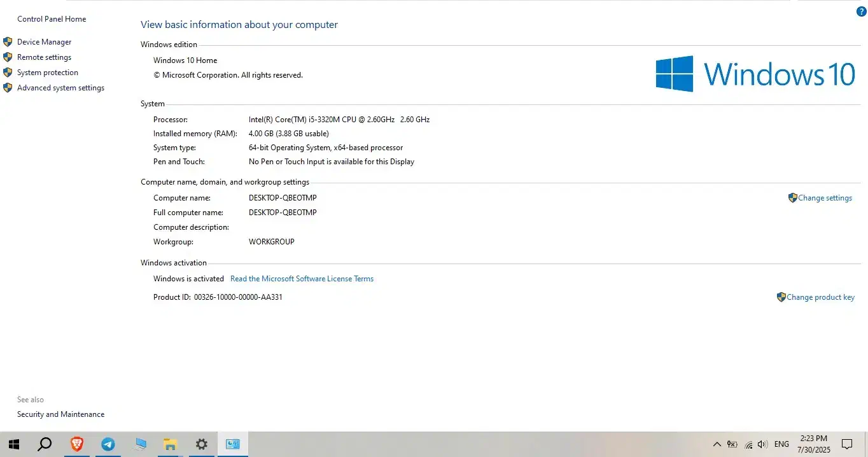Open Security and Maintenance

coord(60,414)
